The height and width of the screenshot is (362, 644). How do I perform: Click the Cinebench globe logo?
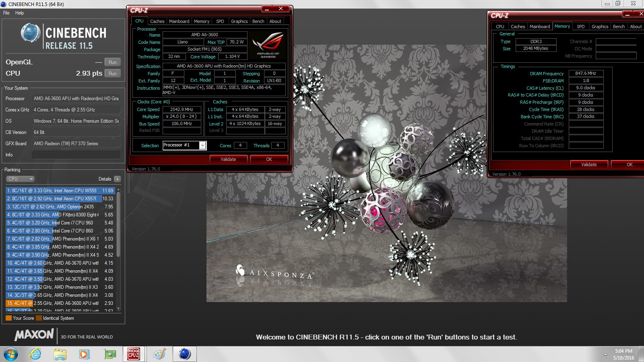[x=31, y=33]
